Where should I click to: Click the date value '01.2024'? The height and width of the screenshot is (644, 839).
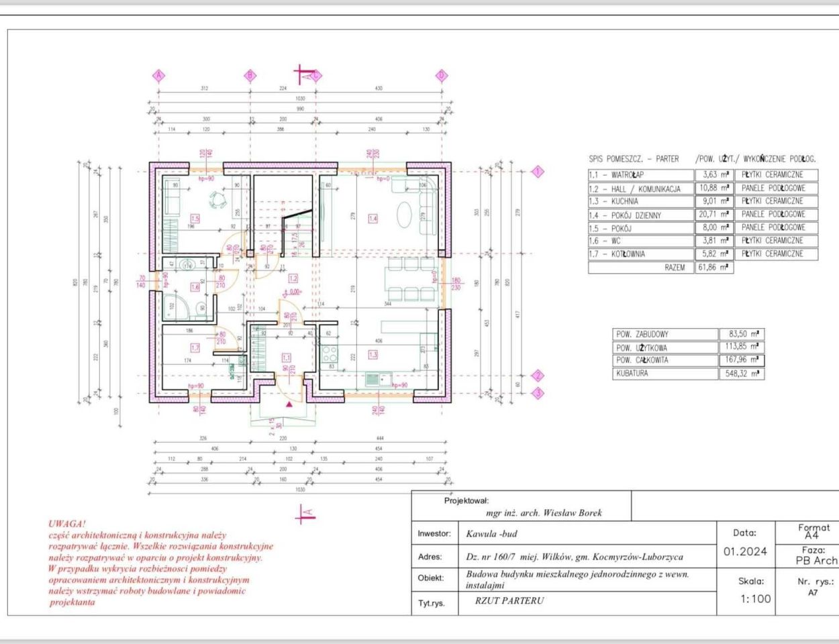pos(745,552)
